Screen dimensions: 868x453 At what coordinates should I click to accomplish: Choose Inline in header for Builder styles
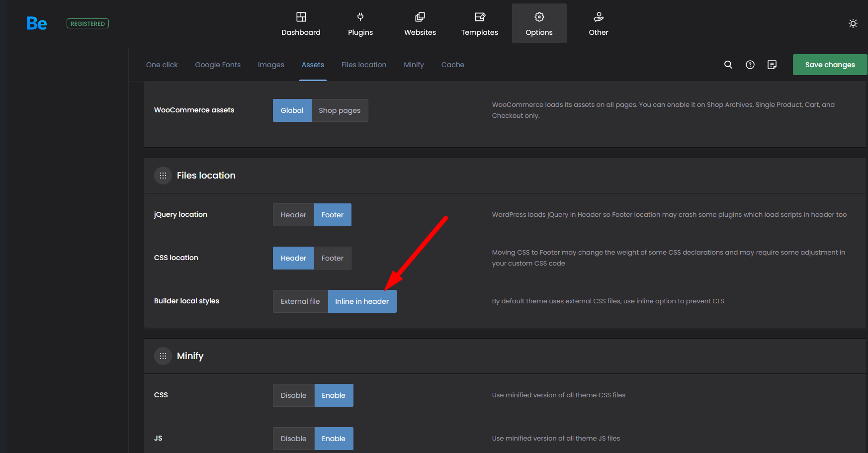pyautogui.click(x=362, y=301)
